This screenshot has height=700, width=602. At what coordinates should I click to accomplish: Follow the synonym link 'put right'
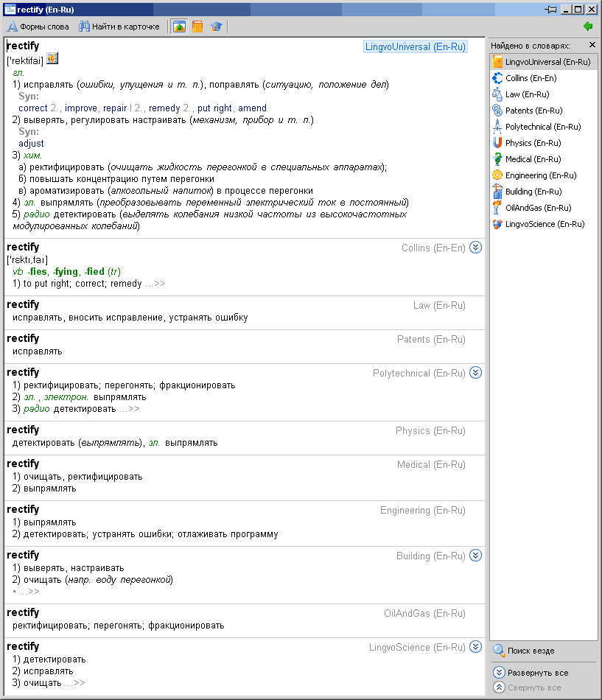214,108
